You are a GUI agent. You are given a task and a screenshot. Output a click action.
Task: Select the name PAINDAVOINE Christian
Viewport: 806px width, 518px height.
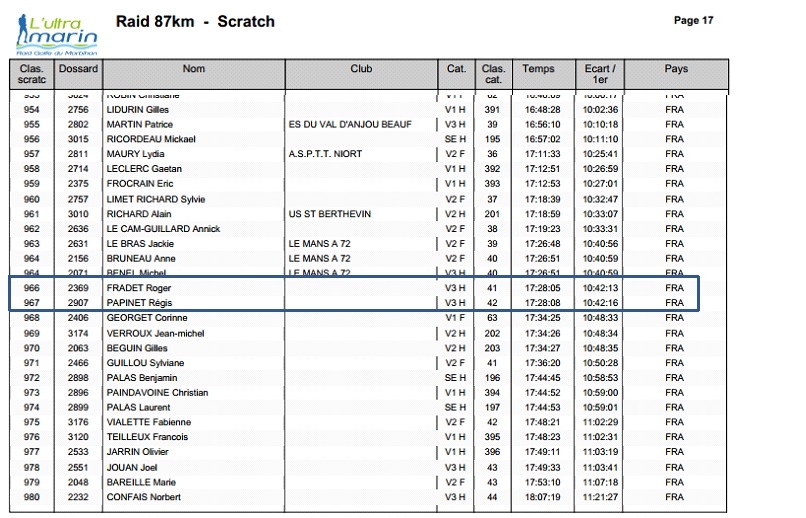(157, 393)
